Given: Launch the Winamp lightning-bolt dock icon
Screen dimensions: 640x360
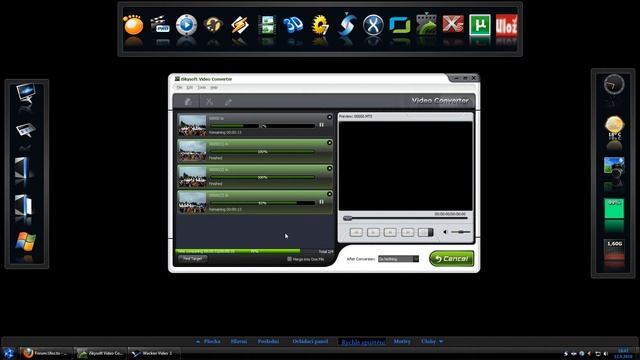Looking at the screenshot, I should 240,25.
